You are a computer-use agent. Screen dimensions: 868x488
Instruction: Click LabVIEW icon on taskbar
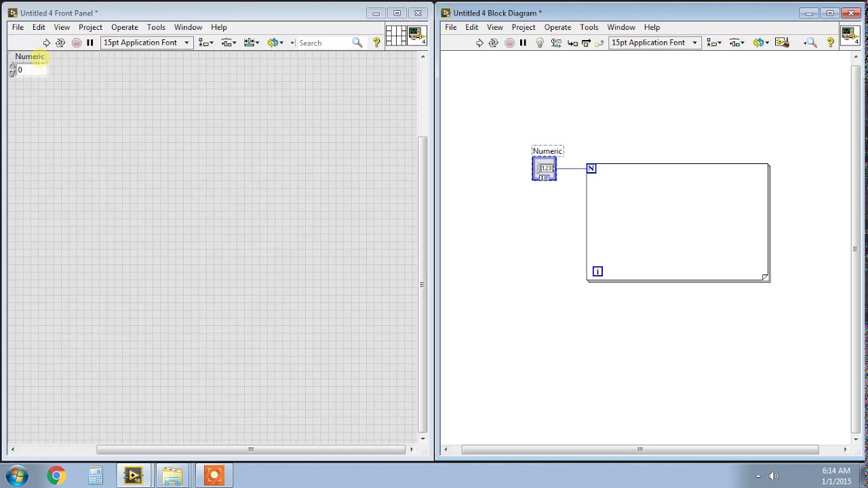pyautogui.click(x=133, y=476)
